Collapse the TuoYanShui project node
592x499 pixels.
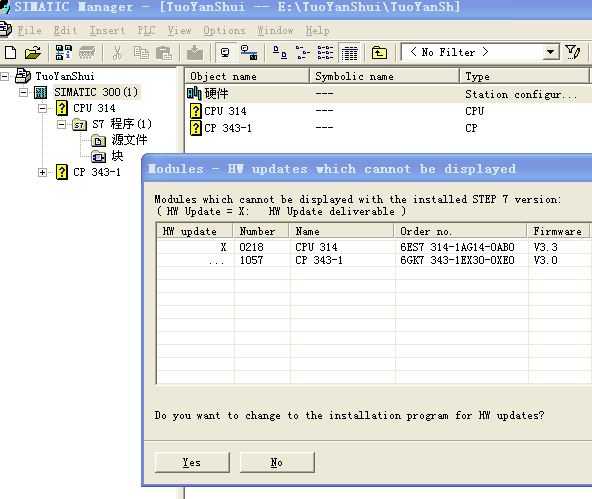tap(5, 76)
